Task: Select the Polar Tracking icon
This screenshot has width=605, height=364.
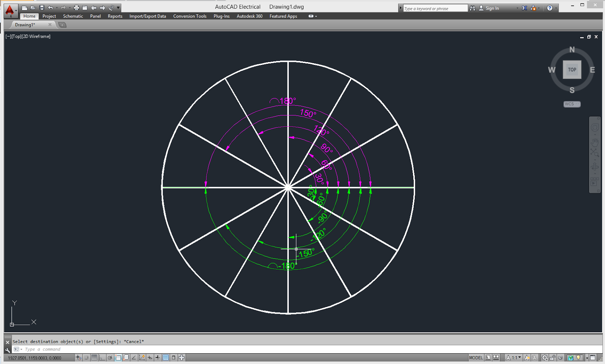Action: click(110, 358)
